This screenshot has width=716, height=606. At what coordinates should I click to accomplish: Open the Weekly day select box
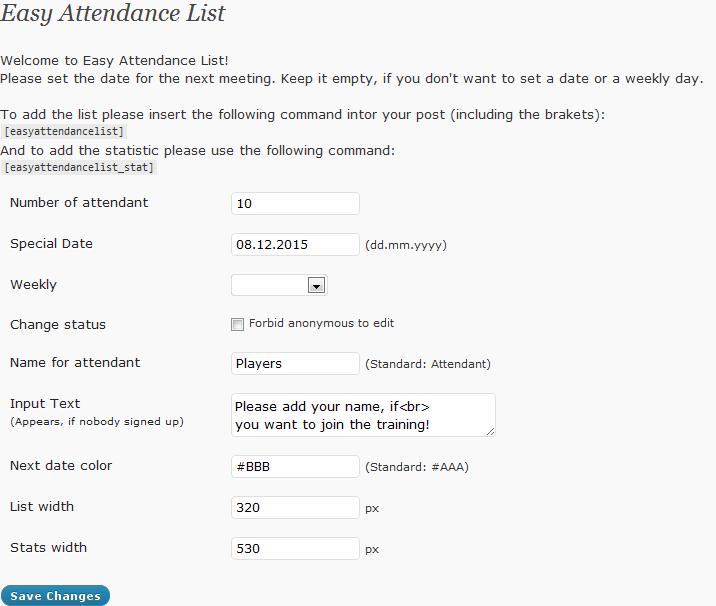279,285
